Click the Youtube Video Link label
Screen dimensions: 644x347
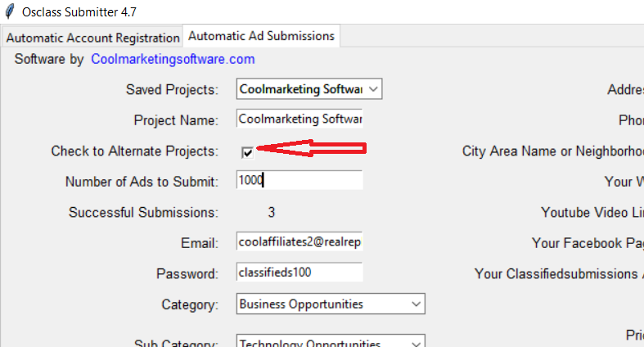click(x=592, y=212)
